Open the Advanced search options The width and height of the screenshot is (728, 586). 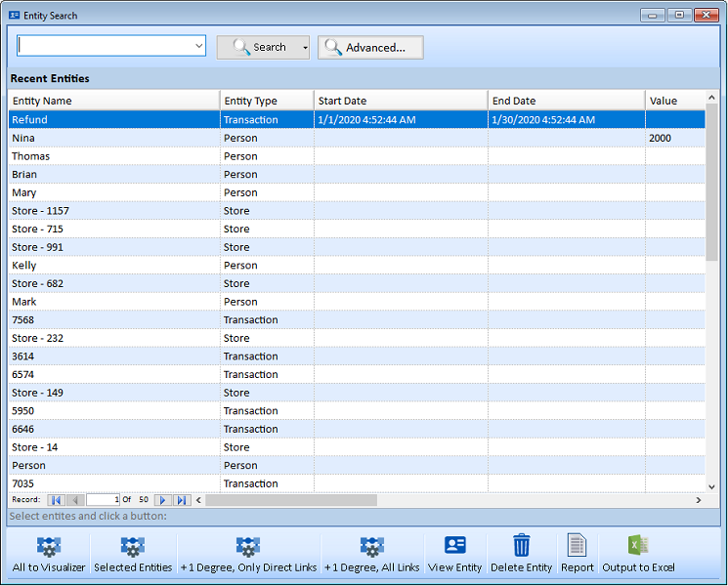tap(370, 48)
